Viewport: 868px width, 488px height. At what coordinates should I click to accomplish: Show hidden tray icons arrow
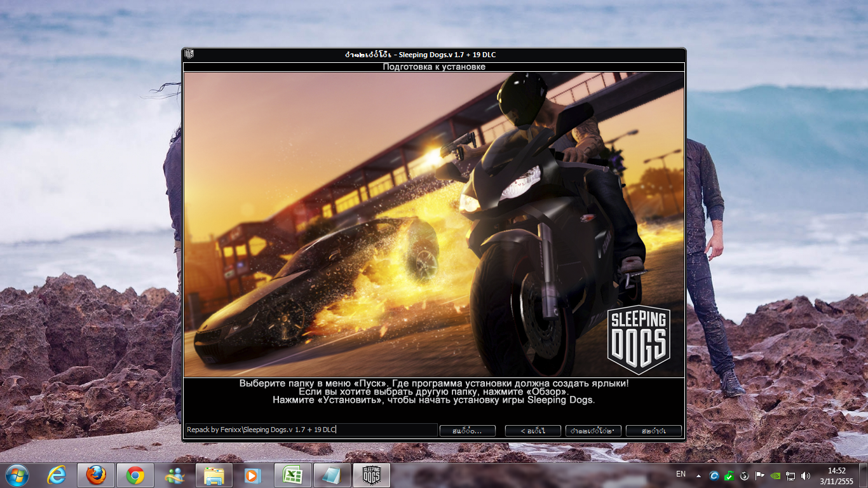point(699,475)
